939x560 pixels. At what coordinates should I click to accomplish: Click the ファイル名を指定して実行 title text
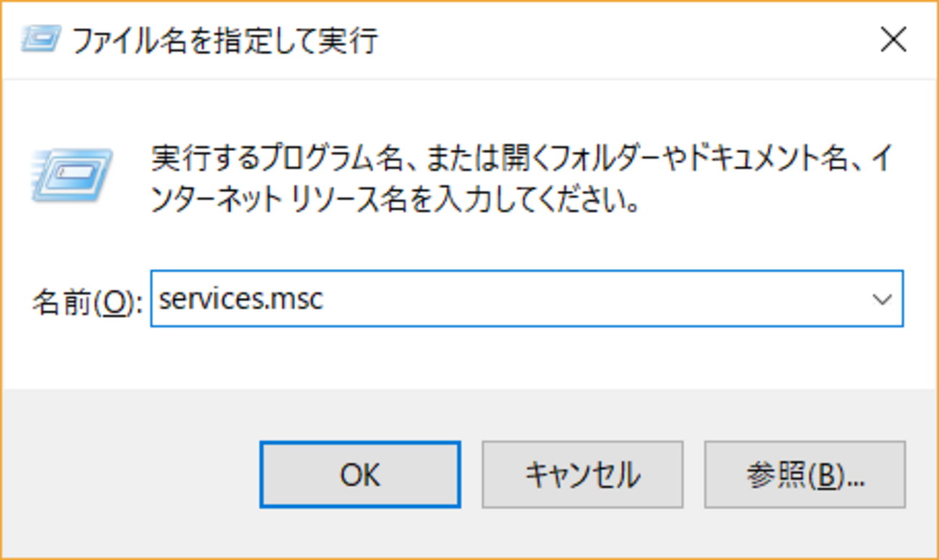[x=225, y=40]
